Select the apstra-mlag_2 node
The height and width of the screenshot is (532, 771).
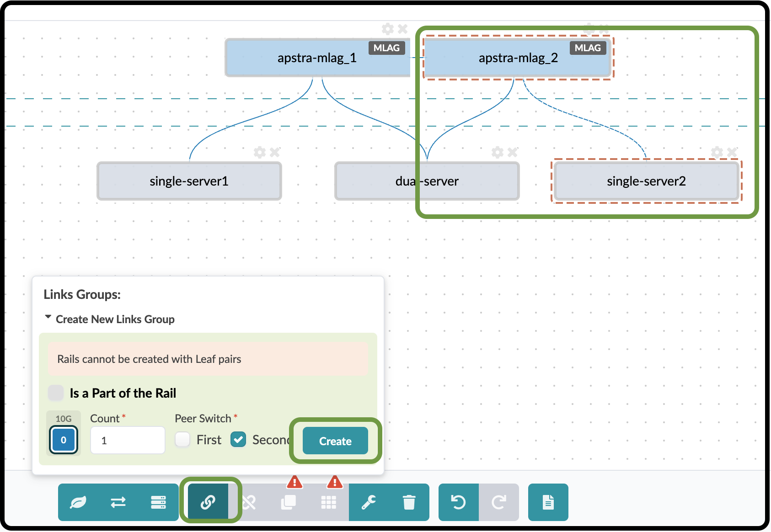coord(518,58)
